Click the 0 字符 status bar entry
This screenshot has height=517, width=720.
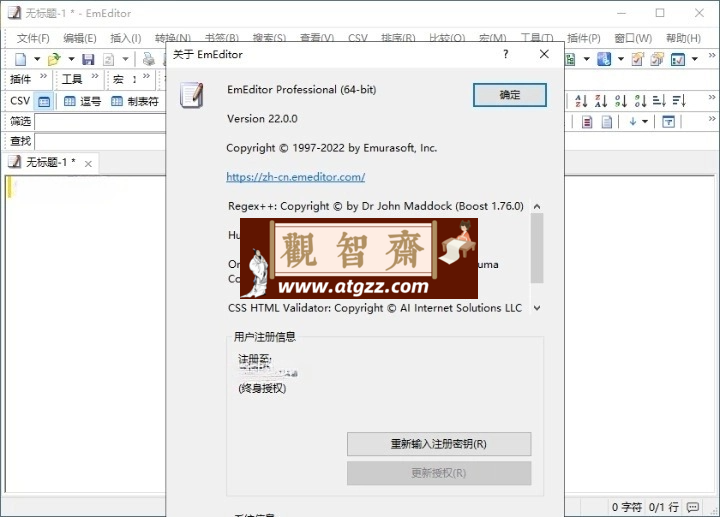(627, 507)
